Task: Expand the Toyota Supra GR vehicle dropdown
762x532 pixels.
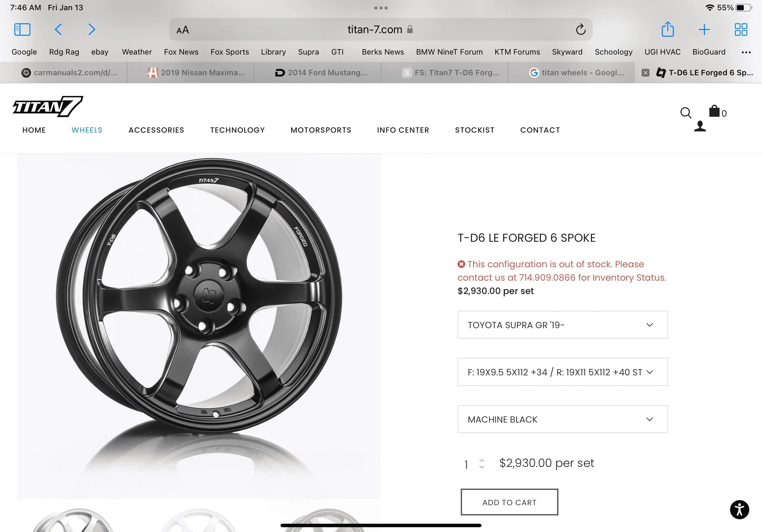Action: pyautogui.click(x=563, y=325)
